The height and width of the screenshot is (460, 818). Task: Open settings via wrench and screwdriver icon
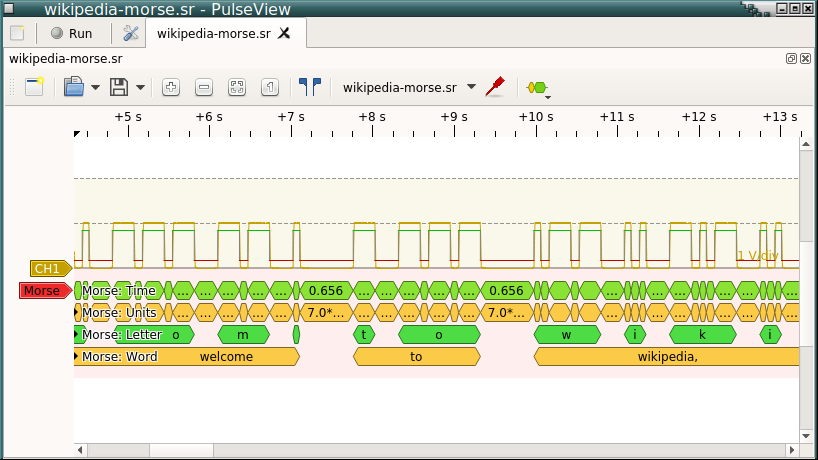[130, 33]
